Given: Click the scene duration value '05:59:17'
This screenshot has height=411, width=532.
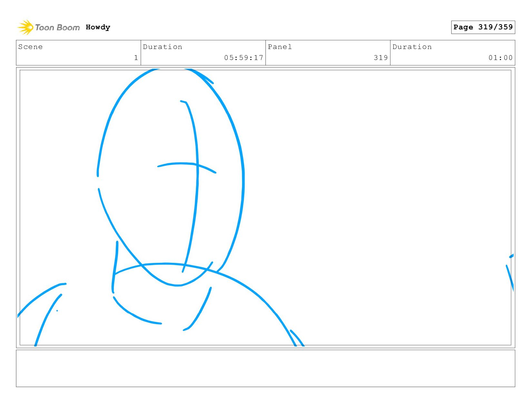Looking at the screenshot, I should pyautogui.click(x=244, y=58).
